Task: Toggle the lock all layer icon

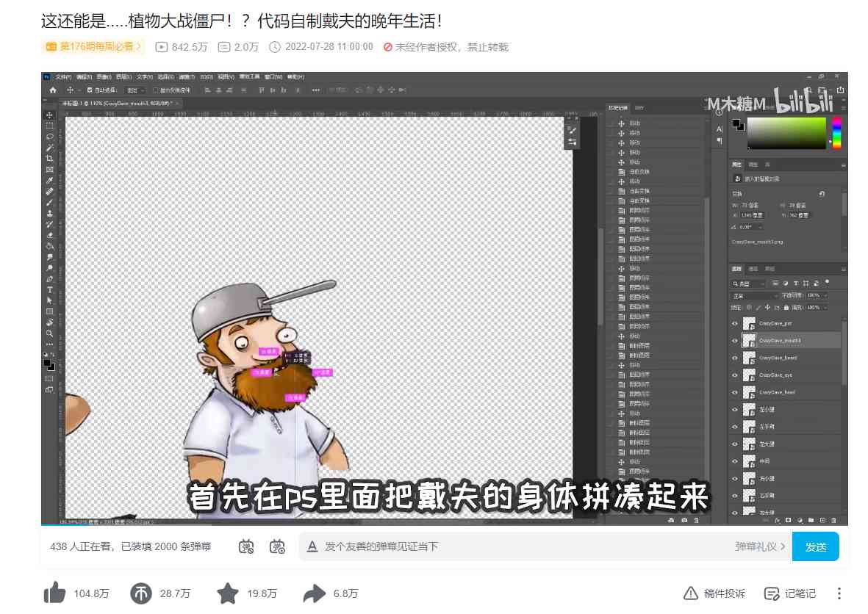Action: pos(786,308)
